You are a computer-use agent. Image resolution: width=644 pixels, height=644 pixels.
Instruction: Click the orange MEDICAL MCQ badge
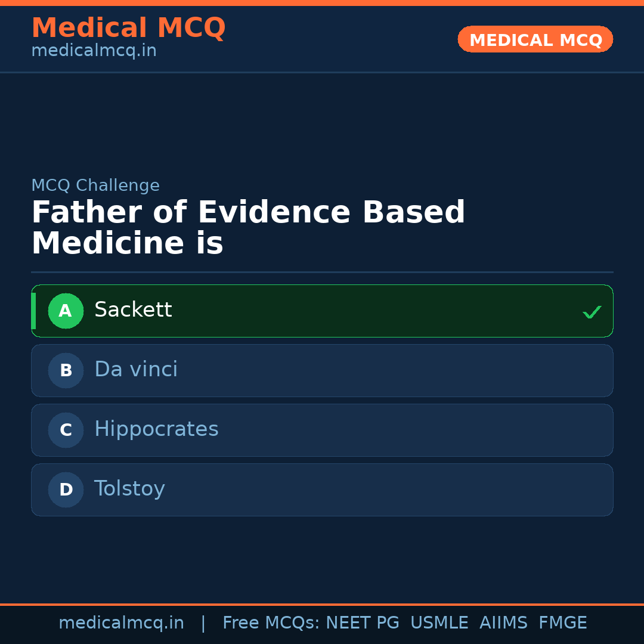[x=535, y=39]
